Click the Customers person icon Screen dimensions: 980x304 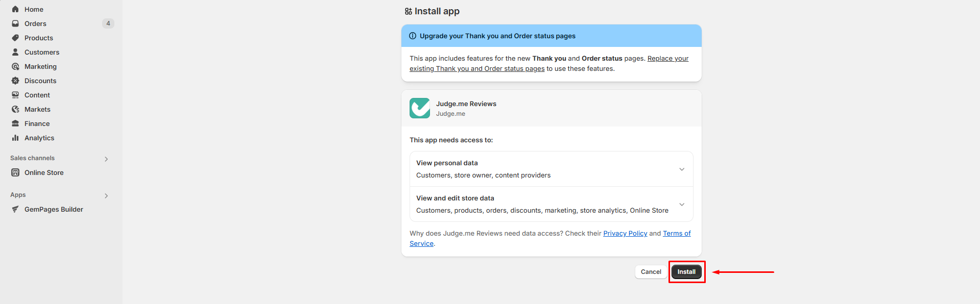(x=15, y=52)
